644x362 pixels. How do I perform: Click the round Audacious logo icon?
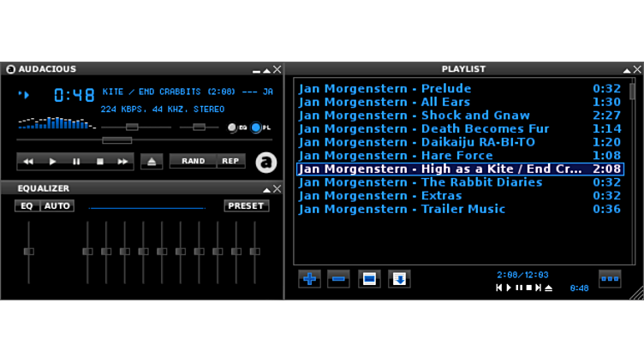tap(265, 162)
